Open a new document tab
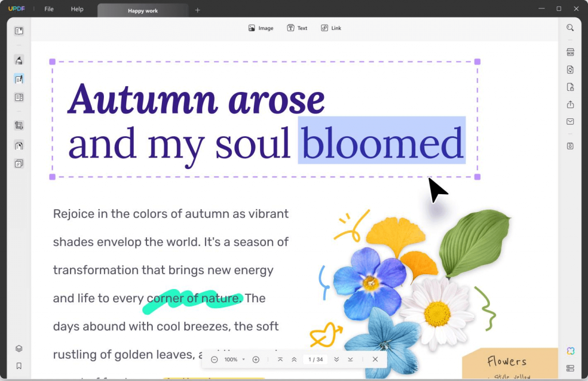Viewport: 588px width, 381px height. point(198,9)
